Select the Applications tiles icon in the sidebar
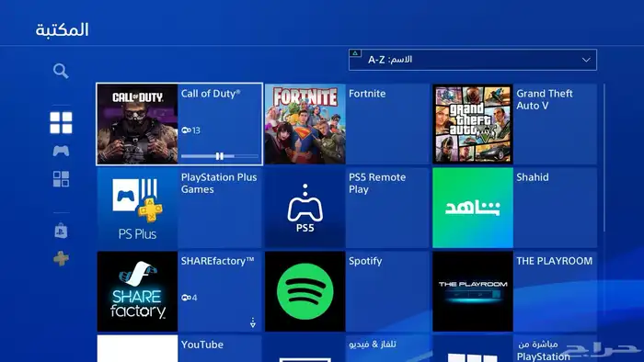The height and width of the screenshot is (362, 644). [61, 179]
